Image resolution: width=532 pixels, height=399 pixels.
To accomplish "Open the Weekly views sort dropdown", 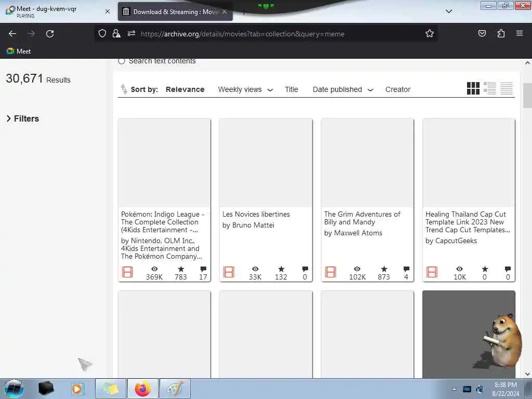I will pyautogui.click(x=245, y=89).
